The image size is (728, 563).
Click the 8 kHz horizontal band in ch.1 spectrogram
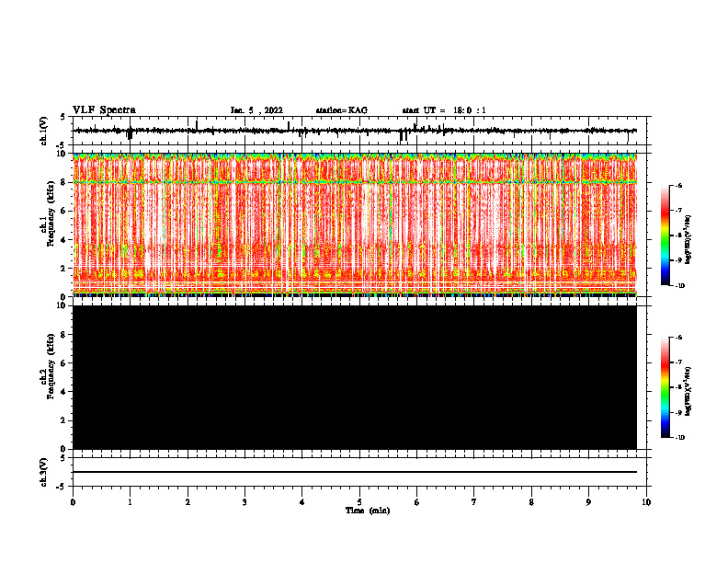click(355, 182)
